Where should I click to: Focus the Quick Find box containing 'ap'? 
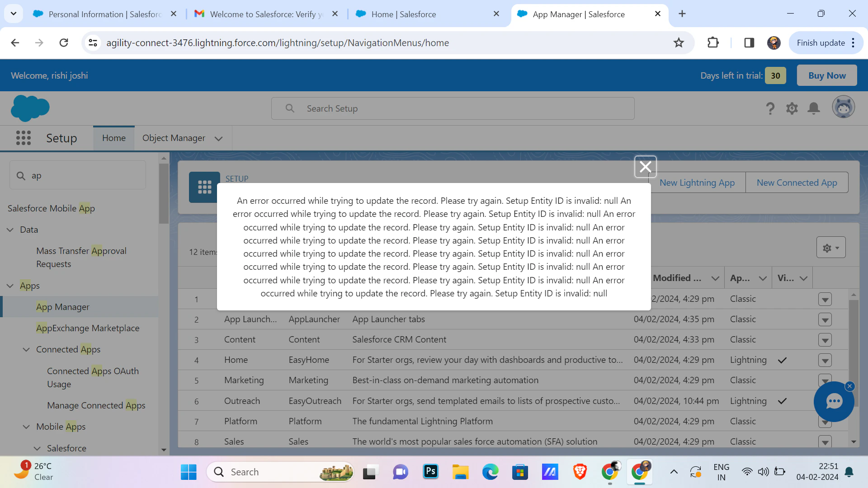78,176
